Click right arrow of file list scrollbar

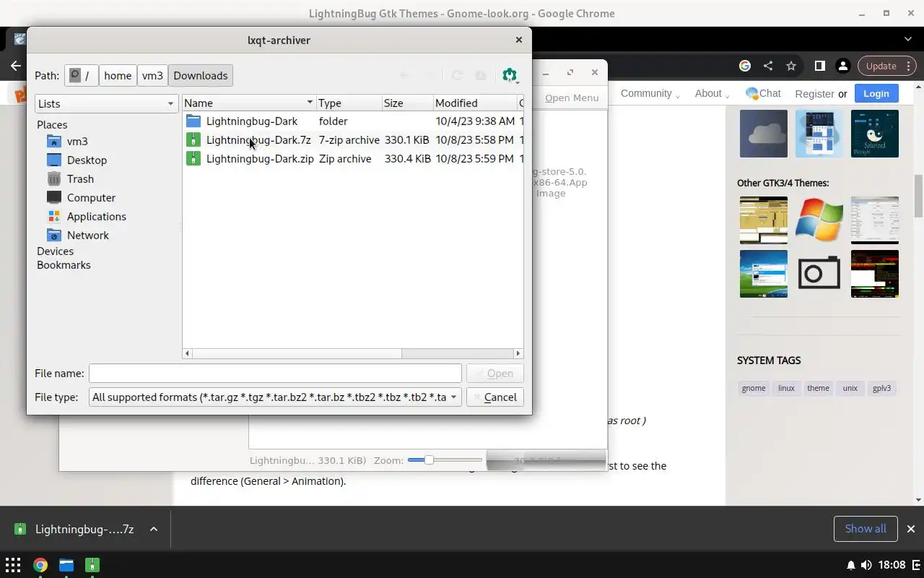click(x=518, y=353)
